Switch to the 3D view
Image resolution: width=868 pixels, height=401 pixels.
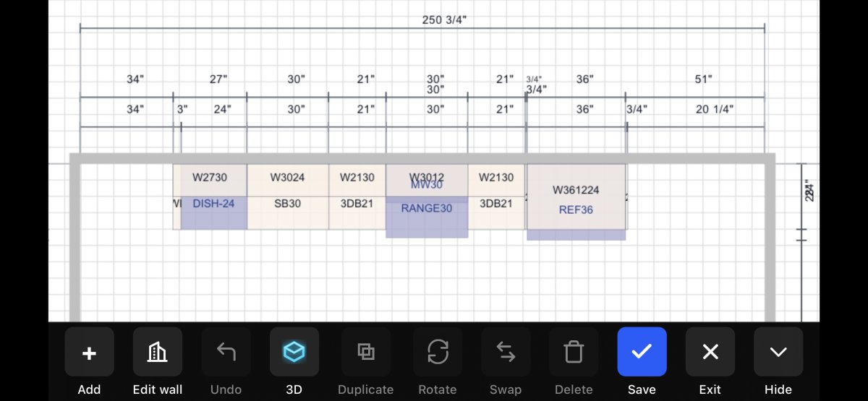(x=294, y=352)
